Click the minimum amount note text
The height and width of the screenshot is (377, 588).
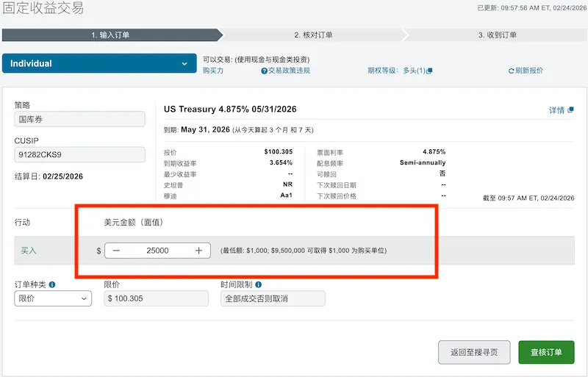(304, 251)
